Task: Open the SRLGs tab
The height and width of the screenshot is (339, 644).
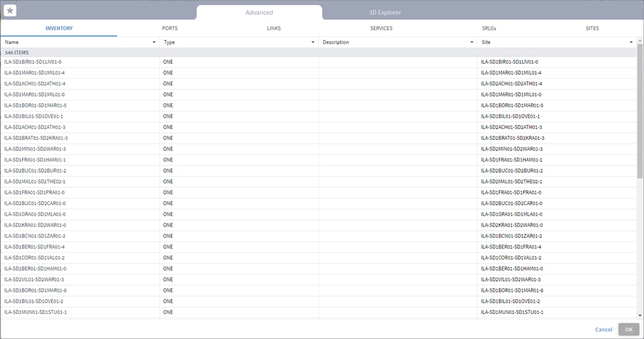Action: (489, 28)
